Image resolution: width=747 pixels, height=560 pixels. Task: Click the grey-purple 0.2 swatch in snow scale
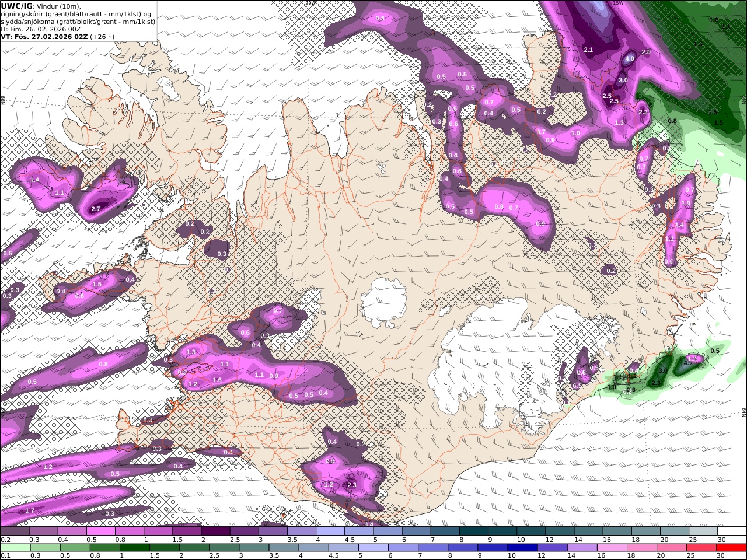[15, 531]
